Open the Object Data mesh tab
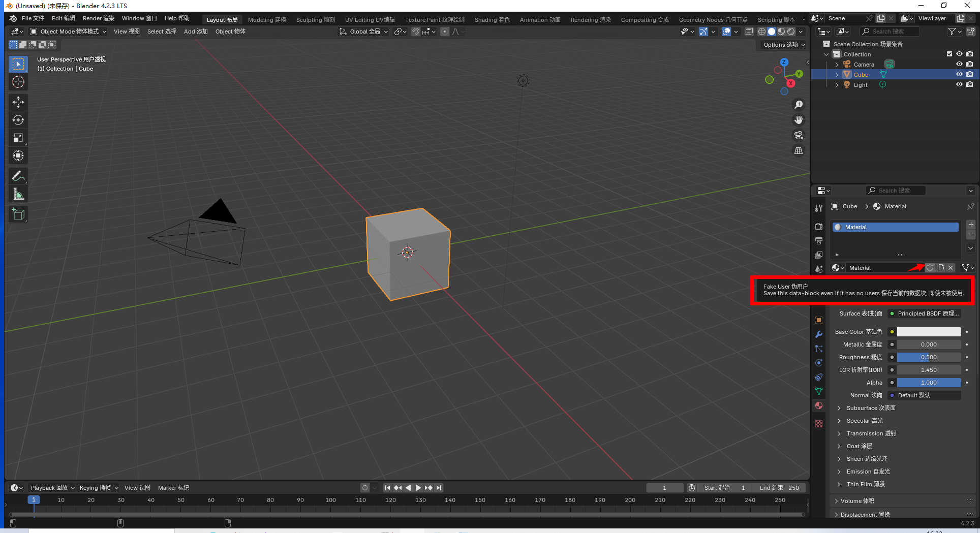 (819, 391)
